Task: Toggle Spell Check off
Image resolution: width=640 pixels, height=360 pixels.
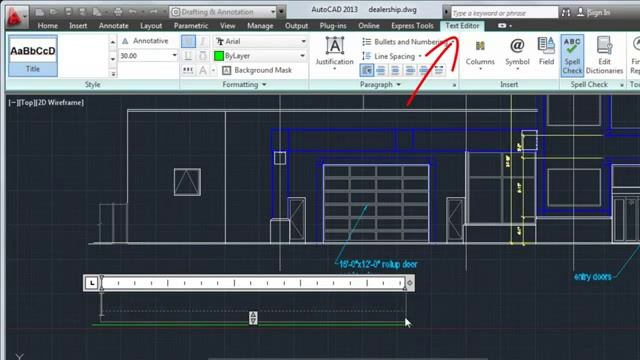Action: point(572,55)
